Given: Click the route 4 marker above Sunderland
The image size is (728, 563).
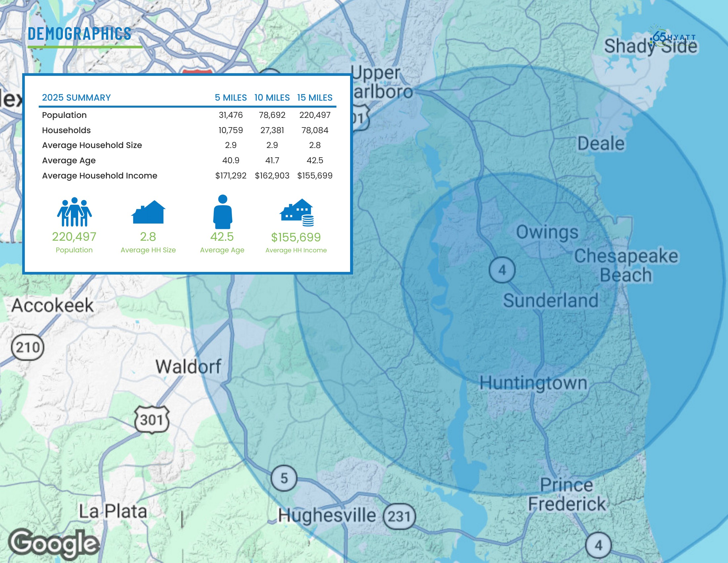Looking at the screenshot, I should point(502,270).
